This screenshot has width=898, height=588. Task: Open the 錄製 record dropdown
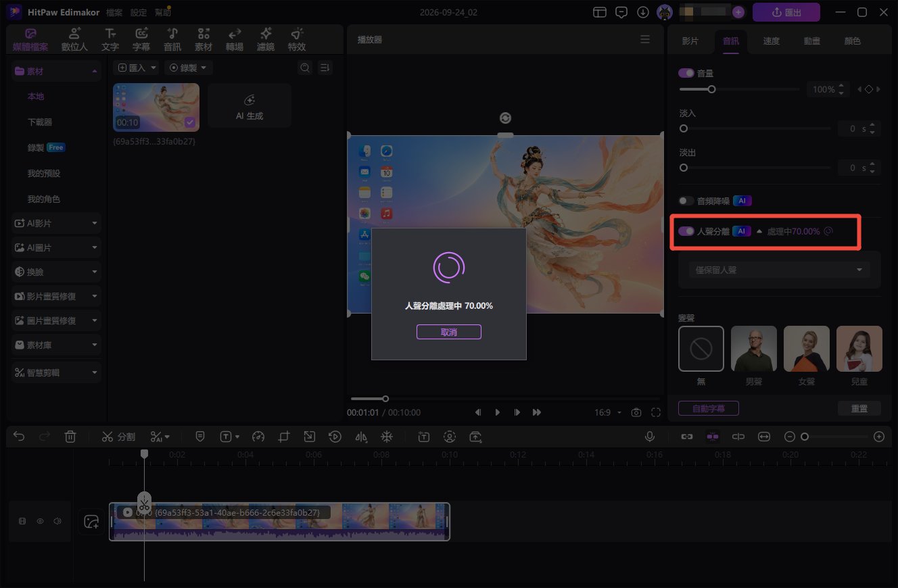click(x=189, y=68)
